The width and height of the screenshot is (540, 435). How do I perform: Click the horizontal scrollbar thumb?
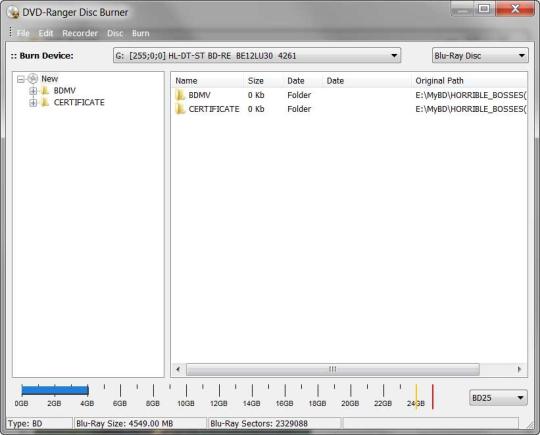click(x=333, y=370)
